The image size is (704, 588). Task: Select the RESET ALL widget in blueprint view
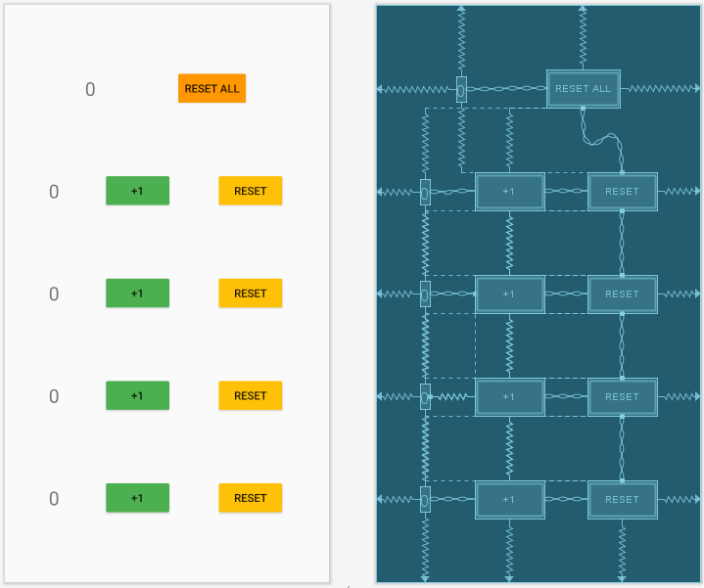[583, 89]
